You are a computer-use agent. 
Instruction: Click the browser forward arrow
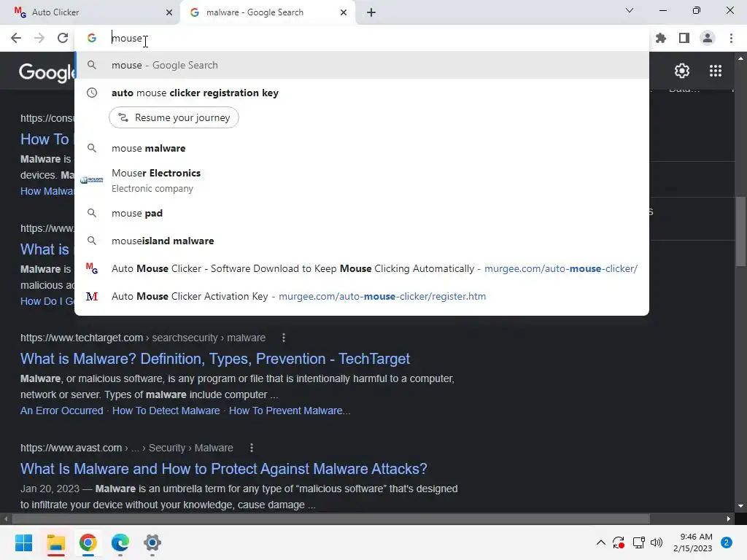point(39,38)
